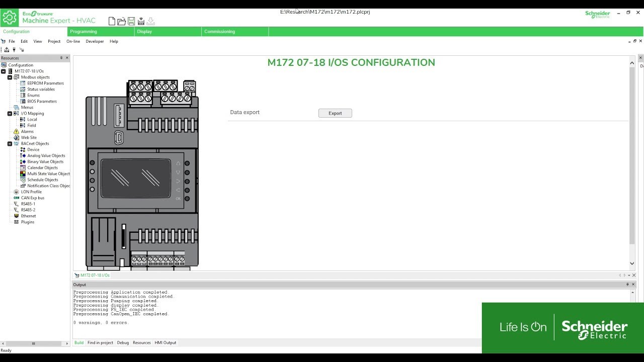The height and width of the screenshot is (362, 644).
Task: Click the Open project folder icon
Action: (121, 21)
